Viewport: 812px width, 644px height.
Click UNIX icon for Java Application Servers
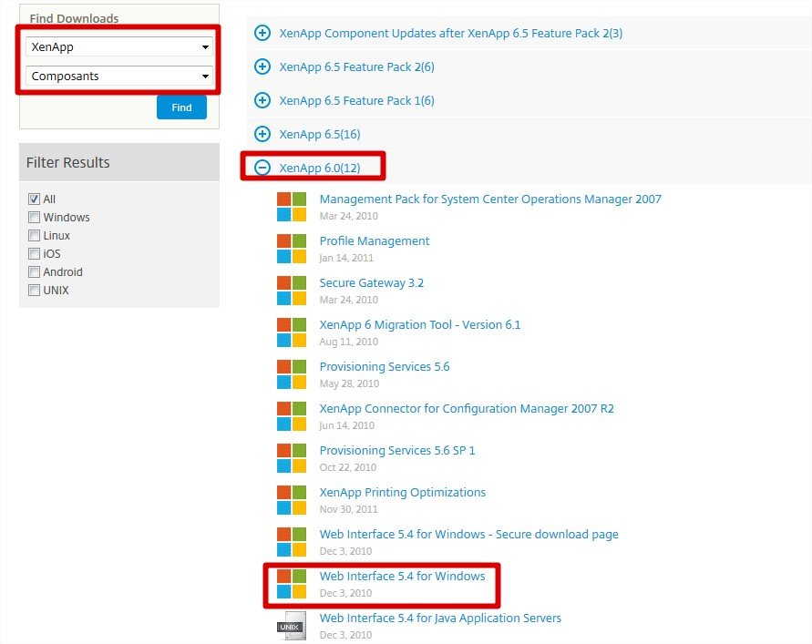click(x=292, y=625)
